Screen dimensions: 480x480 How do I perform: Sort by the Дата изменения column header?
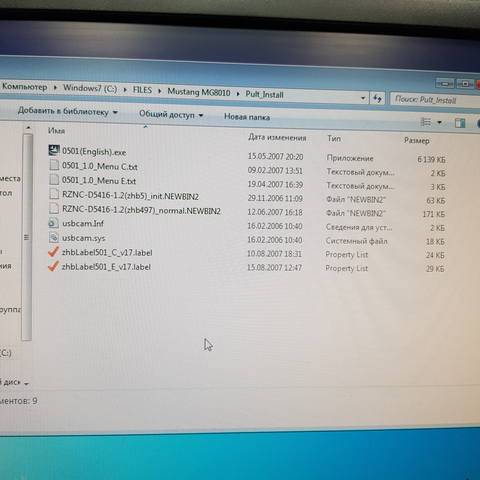[x=277, y=137]
